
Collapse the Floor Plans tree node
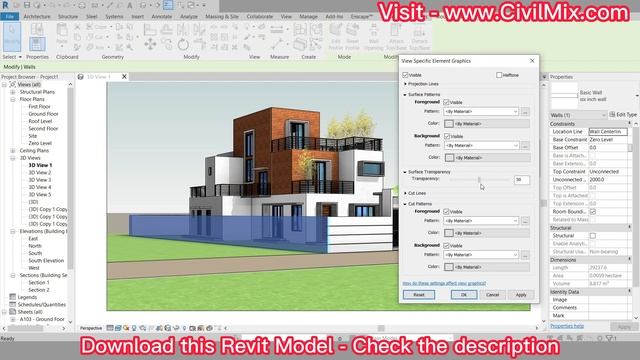point(13,99)
